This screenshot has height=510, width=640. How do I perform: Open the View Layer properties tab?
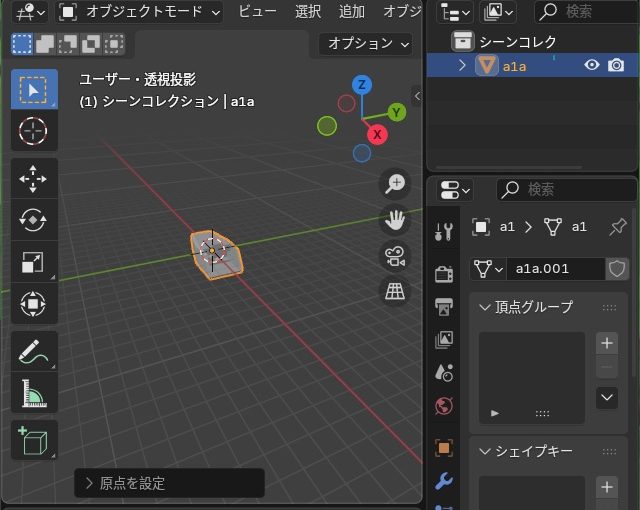click(x=444, y=339)
